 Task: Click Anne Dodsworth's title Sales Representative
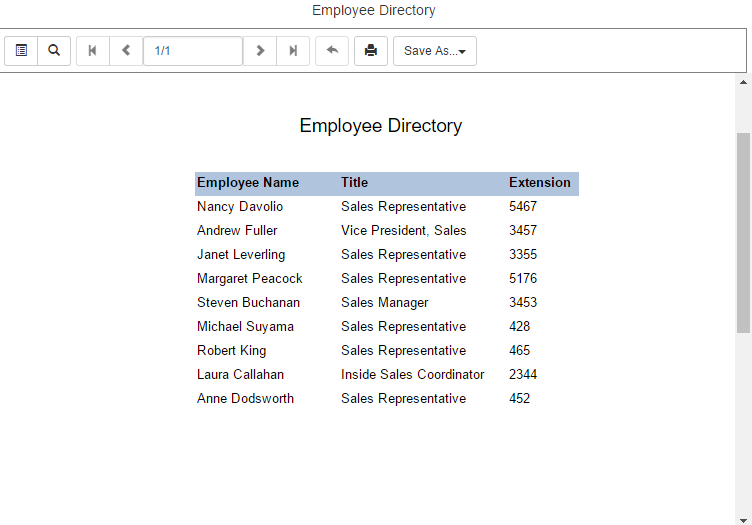(x=403, y=398)
